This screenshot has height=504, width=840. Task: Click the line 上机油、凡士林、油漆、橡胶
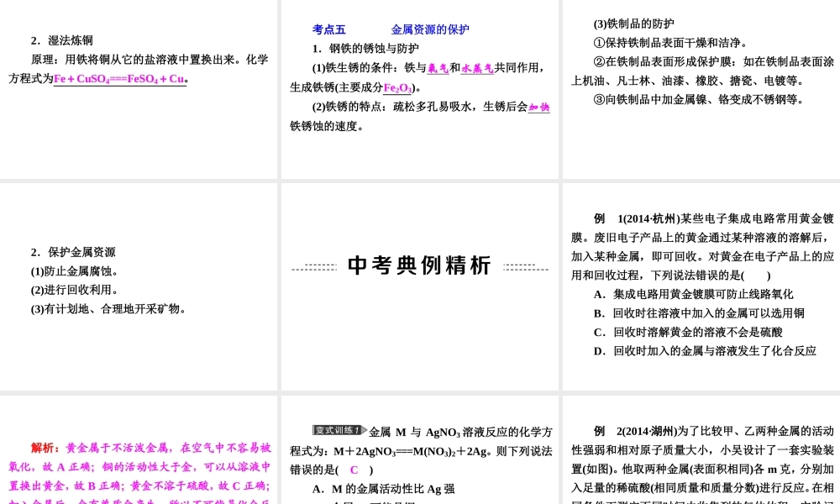(x=688, y=81)
